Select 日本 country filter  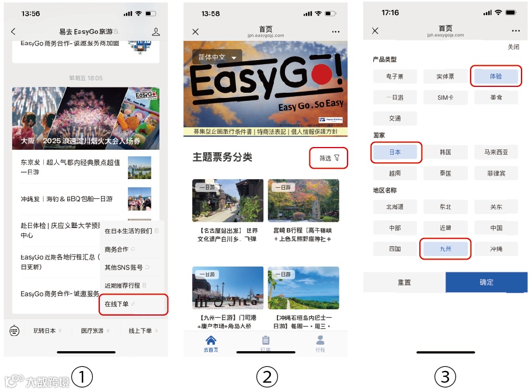coord(395,152)
